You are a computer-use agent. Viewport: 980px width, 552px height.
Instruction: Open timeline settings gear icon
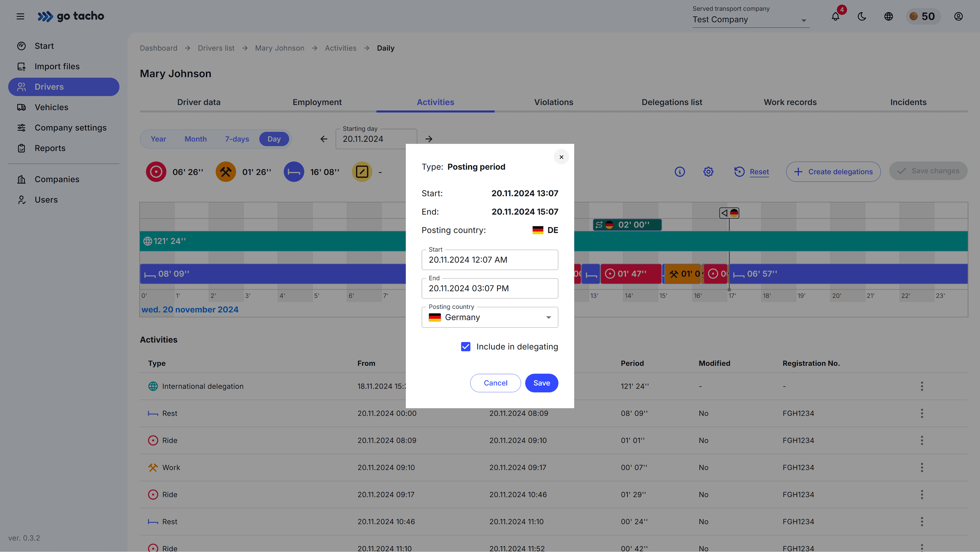708,172
